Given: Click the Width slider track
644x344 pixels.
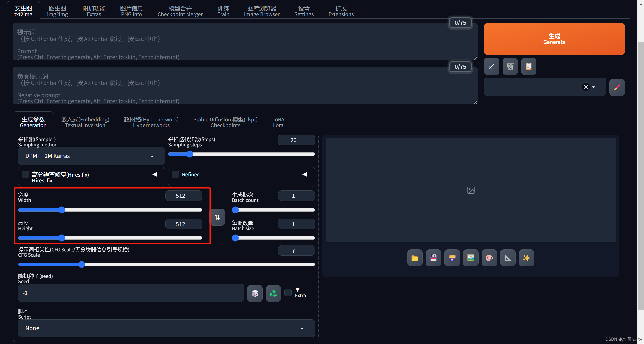Looking at the screenshot, I should click(110, 210).
